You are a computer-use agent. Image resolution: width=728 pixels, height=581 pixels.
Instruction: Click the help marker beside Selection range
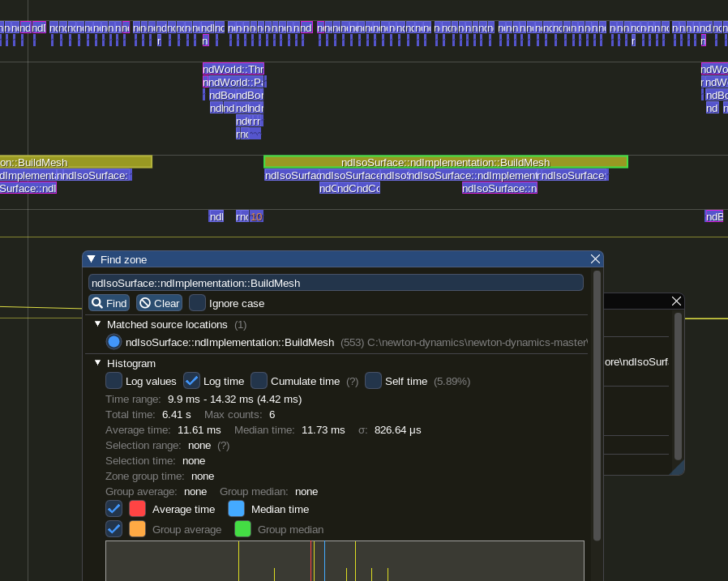pos(224,445)
